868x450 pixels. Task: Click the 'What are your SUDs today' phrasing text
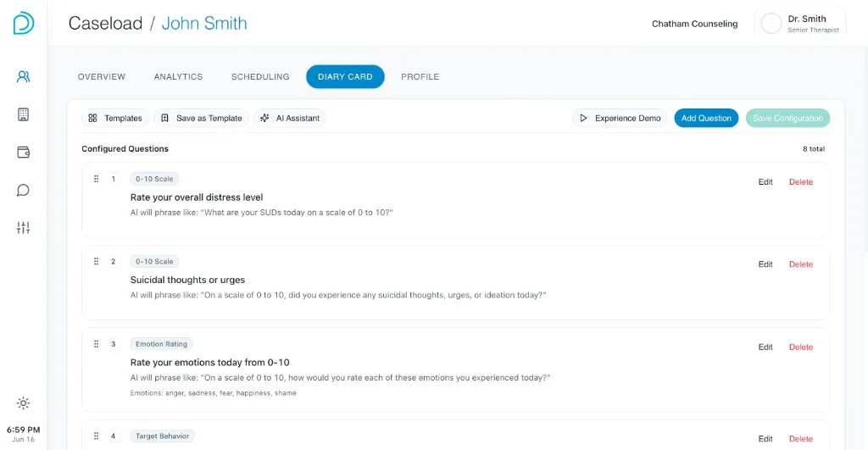click(261, 213)
